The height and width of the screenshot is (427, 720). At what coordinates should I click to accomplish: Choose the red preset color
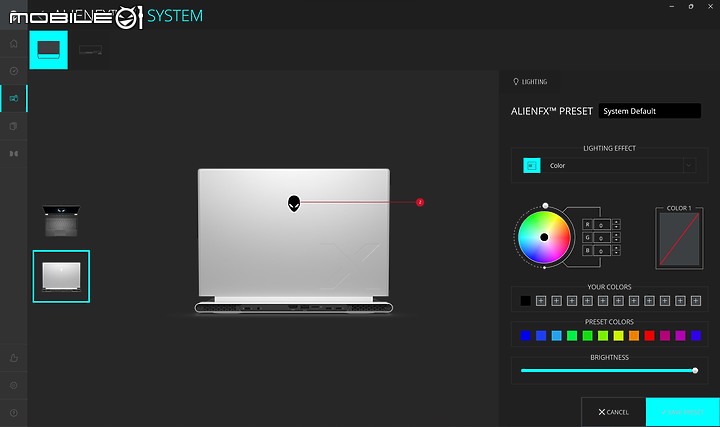click(x=649, y=336)
